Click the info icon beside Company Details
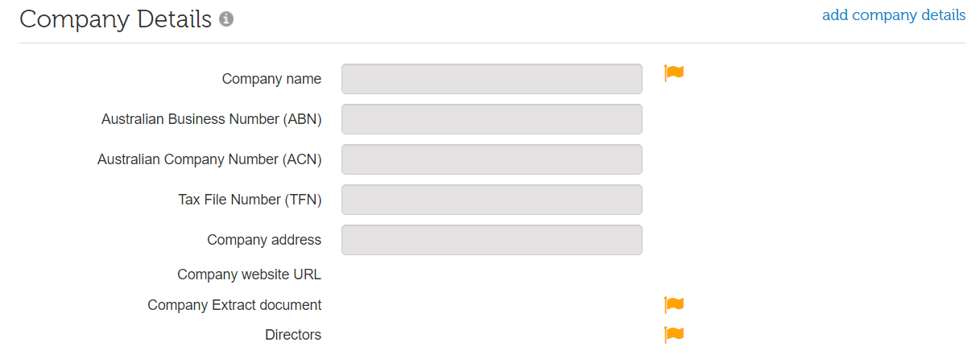The width and height of the screenshot is (980, 359). (x=226, y=19)
